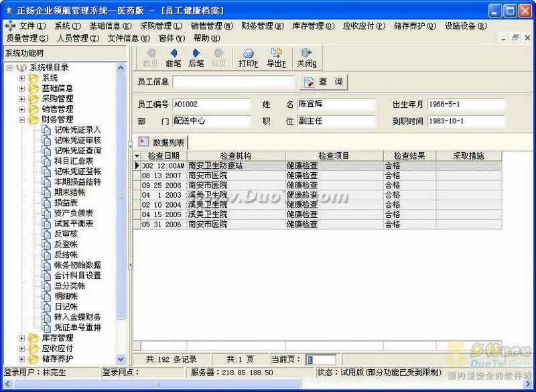Expand the 应收应付 folder node
536x392 pixels.
(22, 348)
